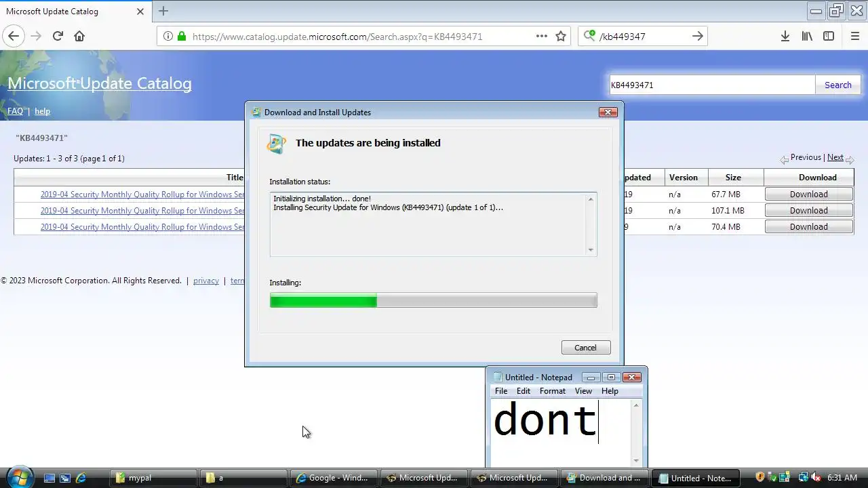The image size is (868, 488).
Task: Click the Windows Update icon in dialog
Action: click(x=277, y=144)
